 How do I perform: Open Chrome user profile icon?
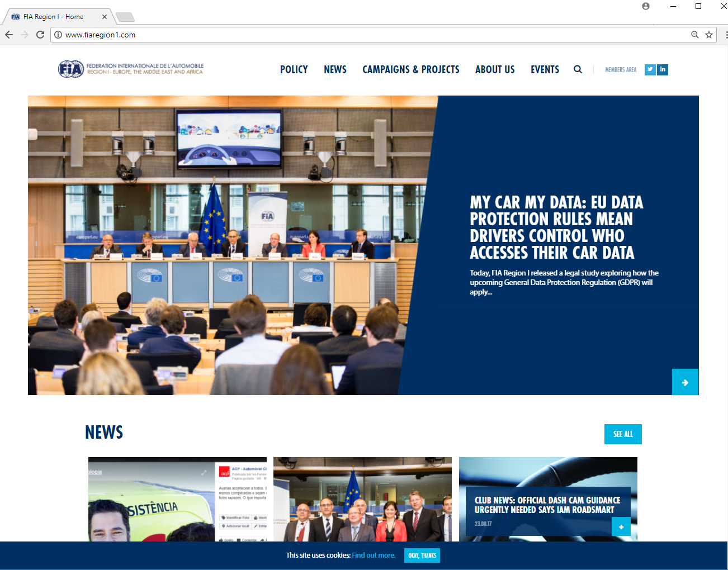[646, 6]
